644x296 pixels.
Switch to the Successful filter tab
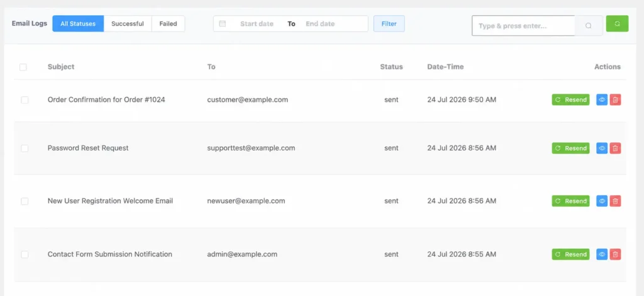[x=128, y=24]
